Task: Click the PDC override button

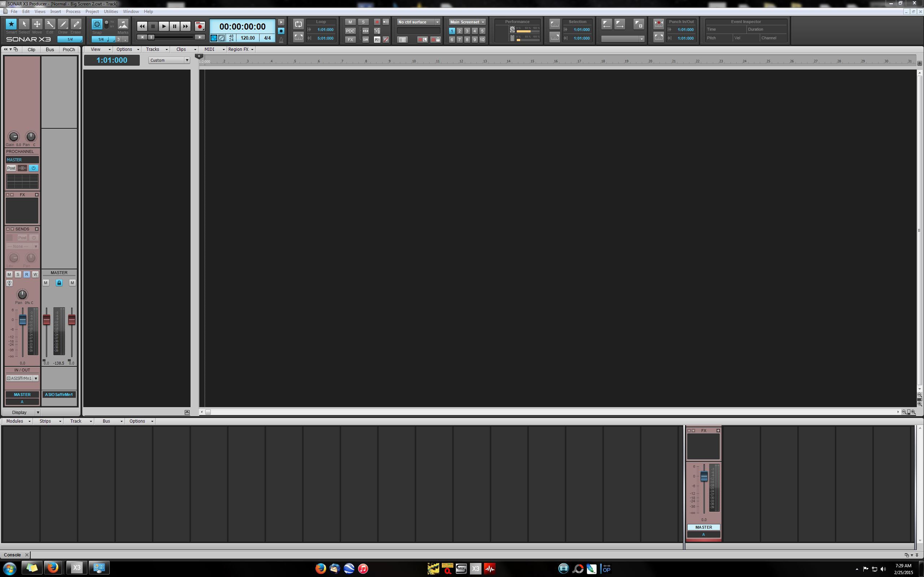Action: [x=350, y=31]
